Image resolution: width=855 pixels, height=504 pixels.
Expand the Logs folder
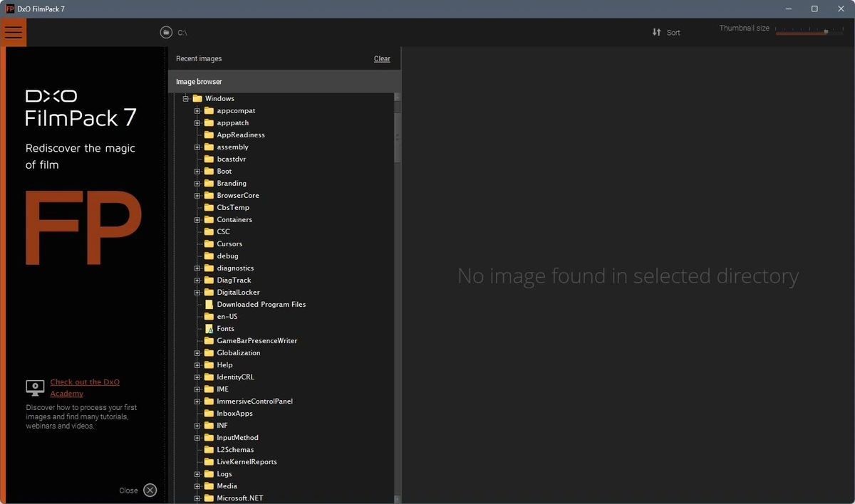[197, 474]
